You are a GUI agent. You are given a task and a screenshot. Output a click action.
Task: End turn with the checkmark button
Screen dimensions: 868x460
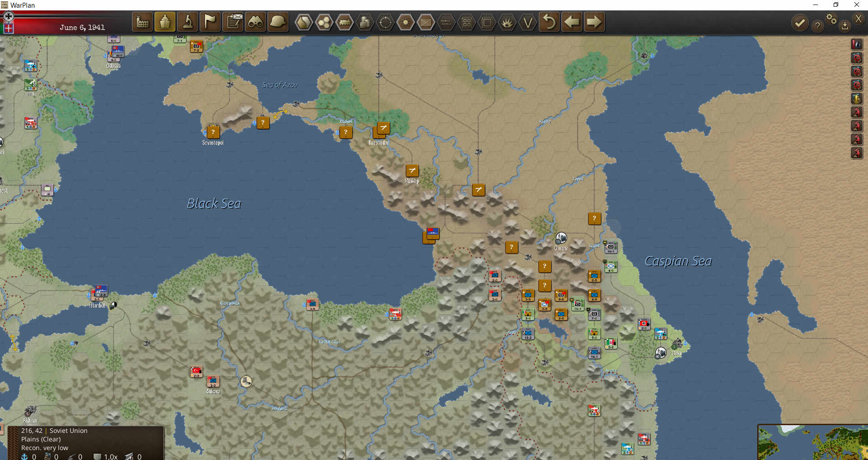pyautogui.click(x=800, y=23)
